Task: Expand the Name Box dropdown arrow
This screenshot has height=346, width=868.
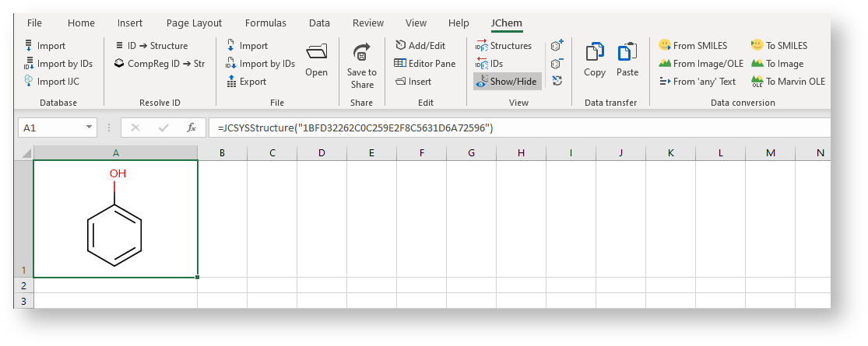Action: [90, 128]
